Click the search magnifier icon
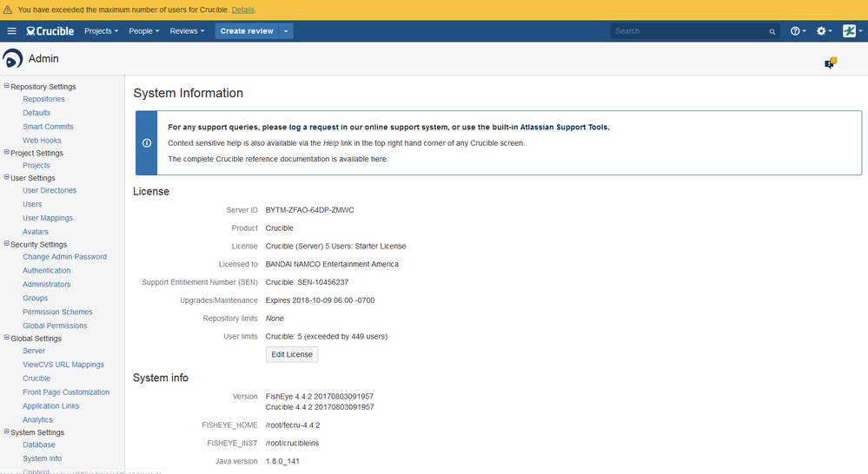The image size is (868, 474). 772,31
